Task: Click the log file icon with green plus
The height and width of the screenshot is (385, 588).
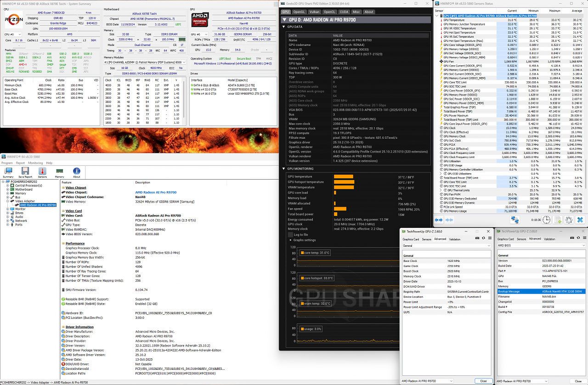Action: coord(558,220)
